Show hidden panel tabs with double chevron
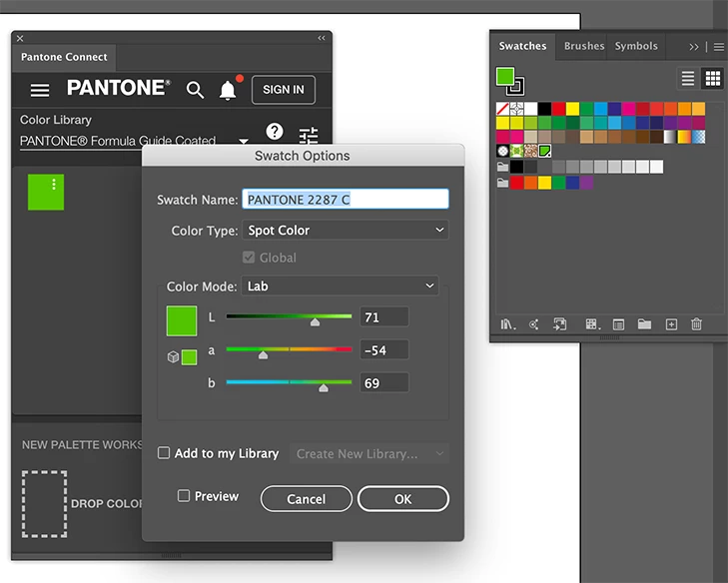Viewport: 728px width, 583px height. click(x=694, y=47)
